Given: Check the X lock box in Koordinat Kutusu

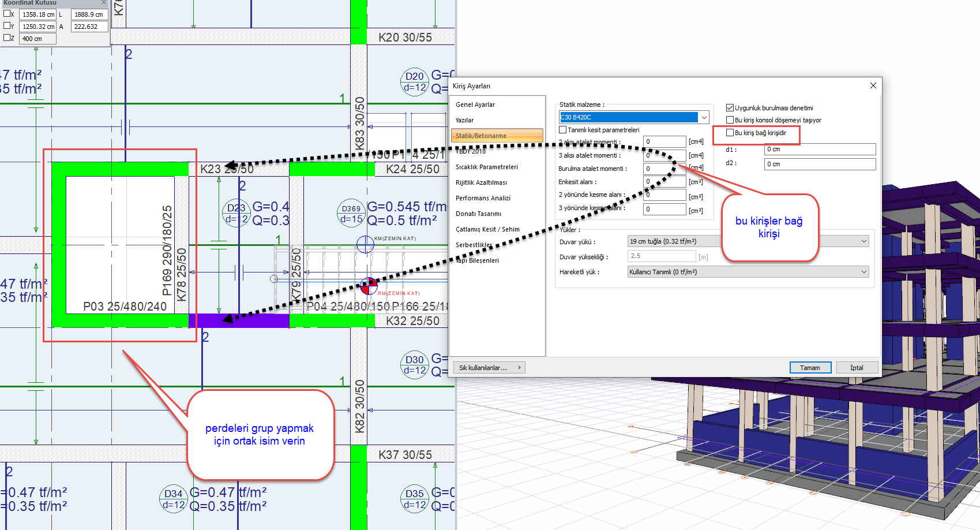Looking at the screenshot, I should 6,14.
